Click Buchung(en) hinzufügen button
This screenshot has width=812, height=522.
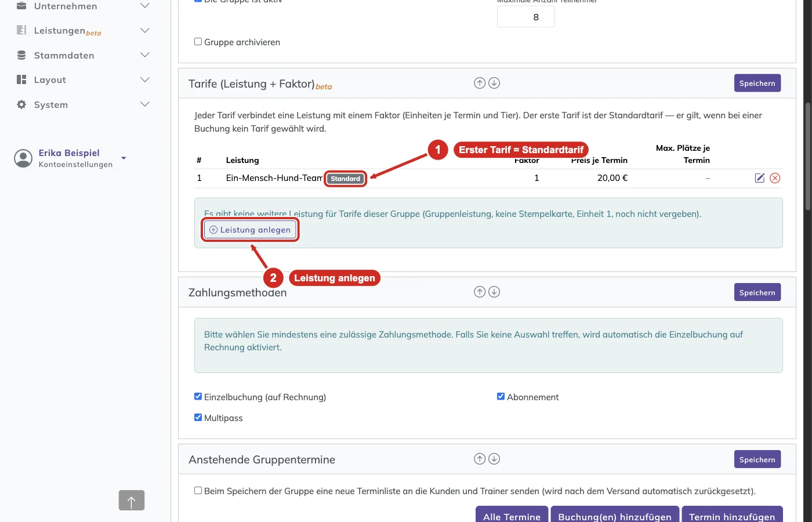click(615, 515)
